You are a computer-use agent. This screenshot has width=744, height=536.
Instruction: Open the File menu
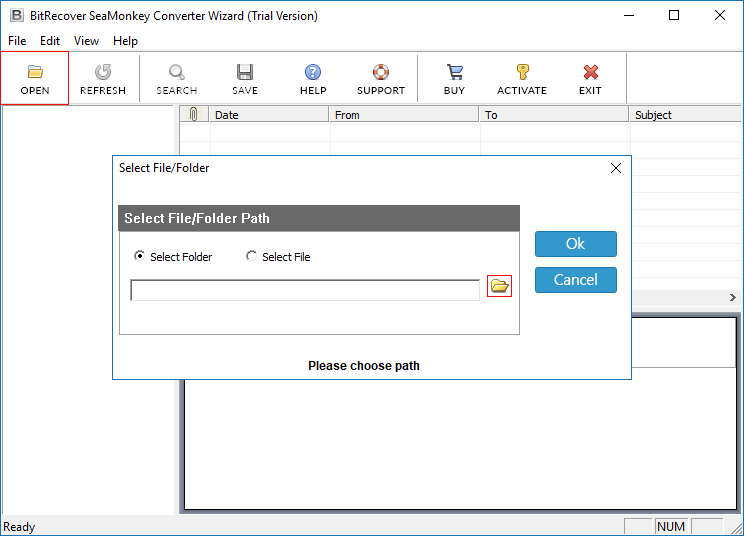pos(17,41)
